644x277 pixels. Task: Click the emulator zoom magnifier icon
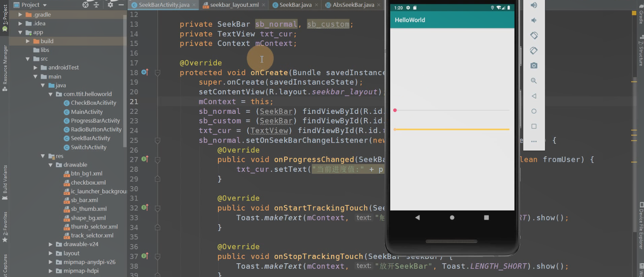point(534,81)
